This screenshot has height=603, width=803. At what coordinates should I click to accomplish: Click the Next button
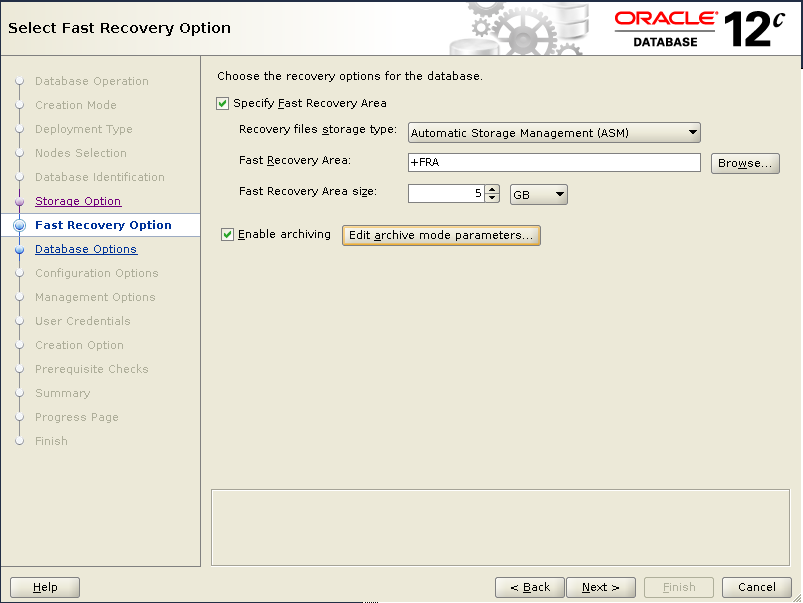point(601,587)
